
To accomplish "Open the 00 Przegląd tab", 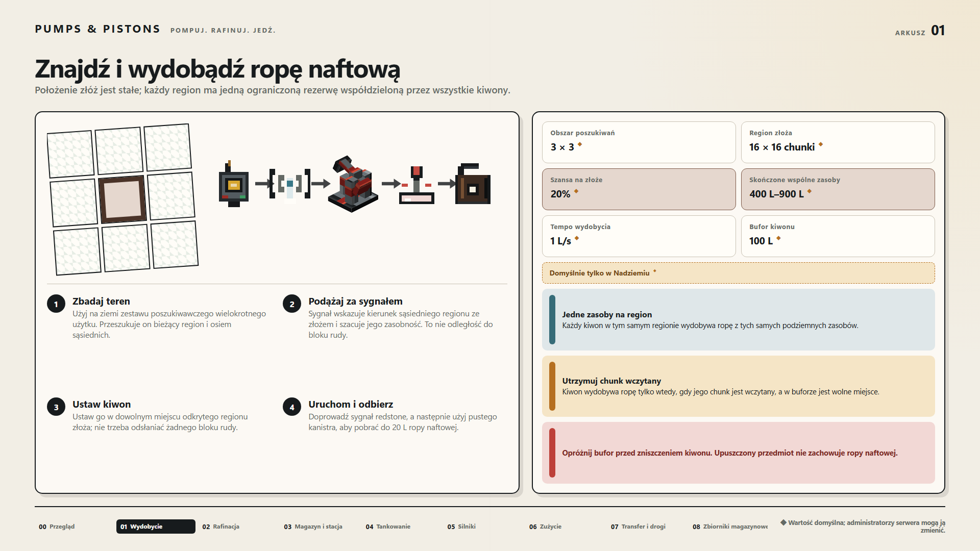I will (57, 527).
